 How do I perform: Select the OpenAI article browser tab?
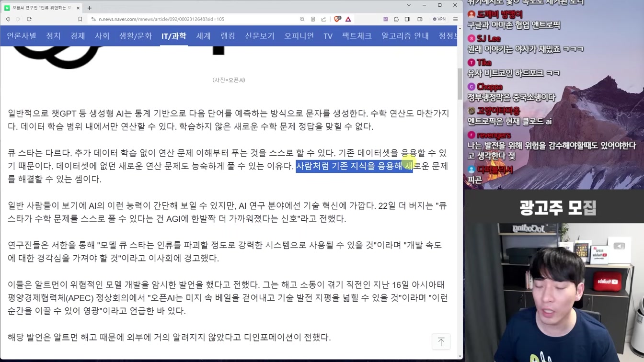pos(42,8)
